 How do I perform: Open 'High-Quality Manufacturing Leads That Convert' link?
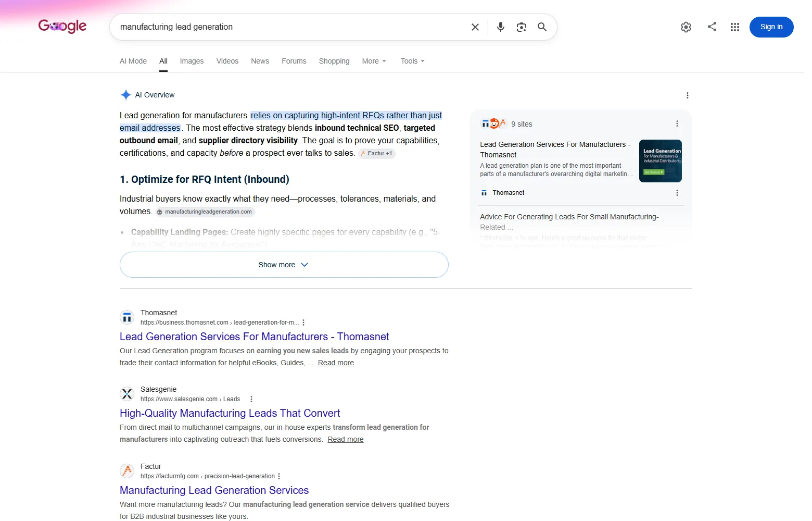(x=230, y=413)
